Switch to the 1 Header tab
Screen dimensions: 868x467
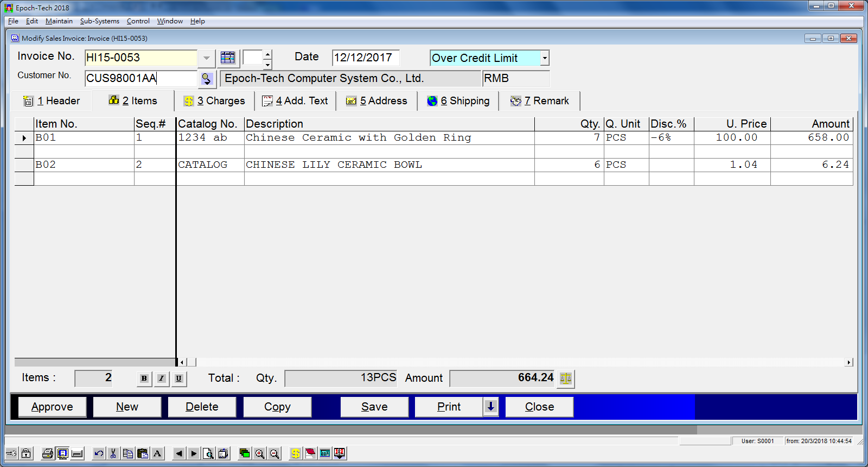(52, 101)
